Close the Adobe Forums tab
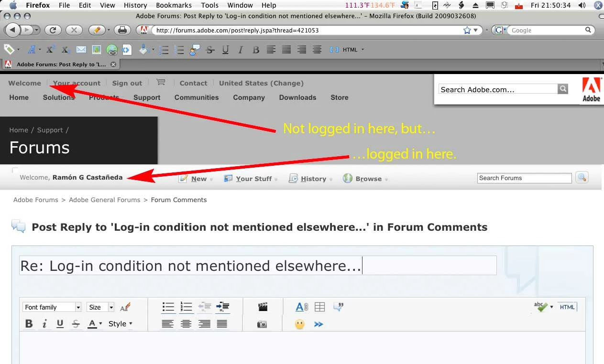The width and height of the screenshot is (604, 364). [113, 64]
